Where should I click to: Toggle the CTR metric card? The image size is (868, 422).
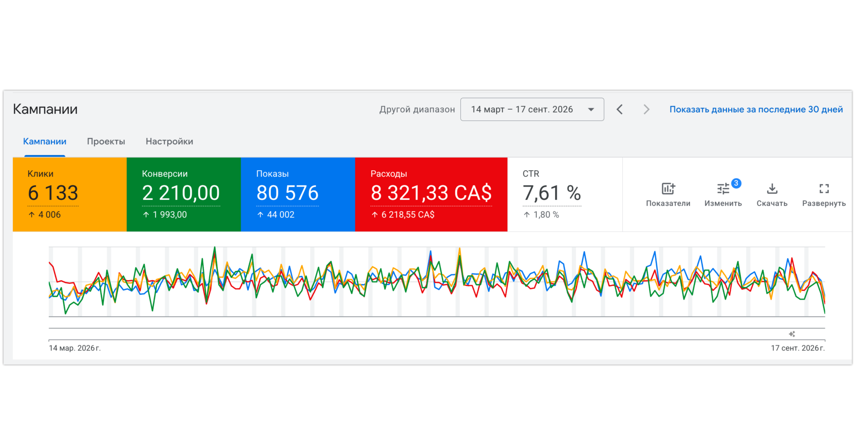tap(565, 194)
